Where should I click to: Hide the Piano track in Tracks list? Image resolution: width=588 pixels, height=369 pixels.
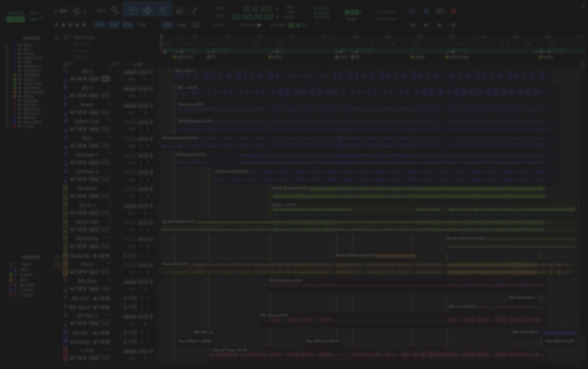[x=7, y=96]
